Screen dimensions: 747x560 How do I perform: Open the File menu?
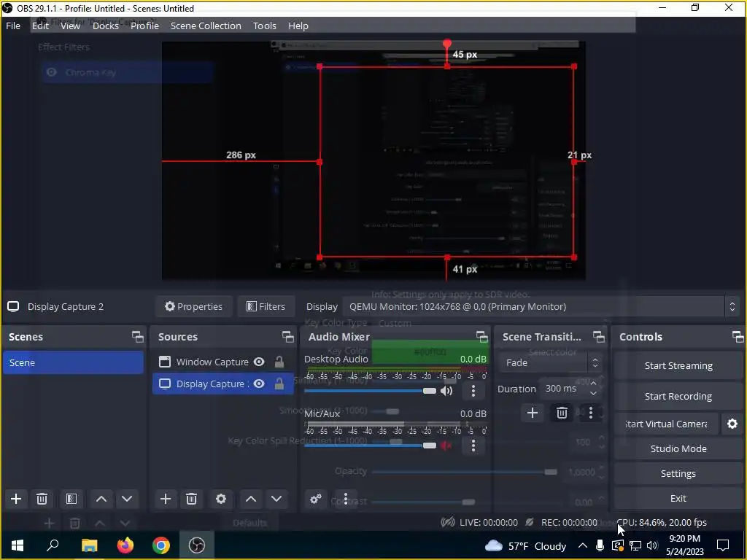13,26
